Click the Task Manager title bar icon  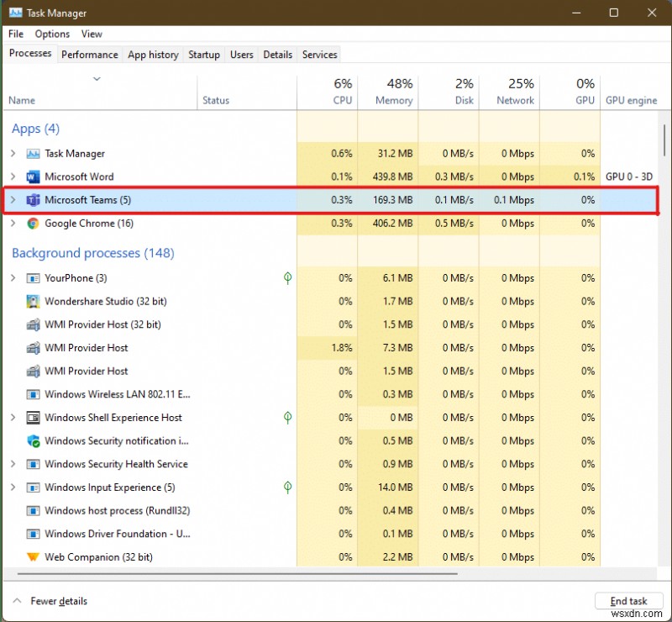pyautogui.click(x=15, y=13)
